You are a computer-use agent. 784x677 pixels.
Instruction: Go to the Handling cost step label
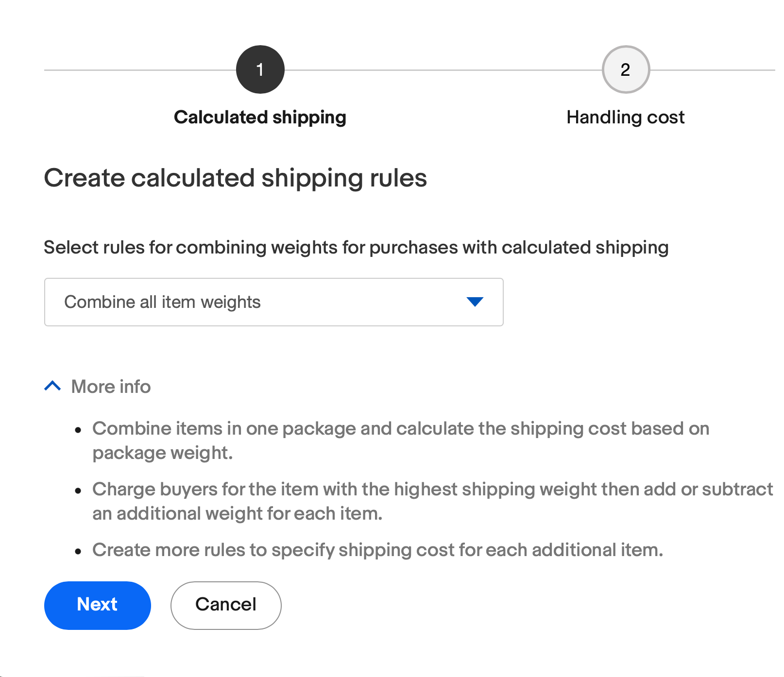625,117
